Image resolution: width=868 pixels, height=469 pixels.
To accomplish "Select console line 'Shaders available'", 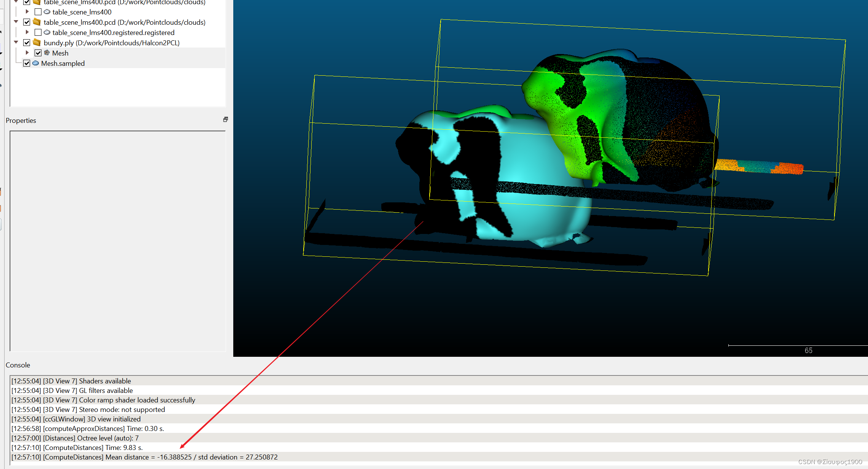I will 440,381.
